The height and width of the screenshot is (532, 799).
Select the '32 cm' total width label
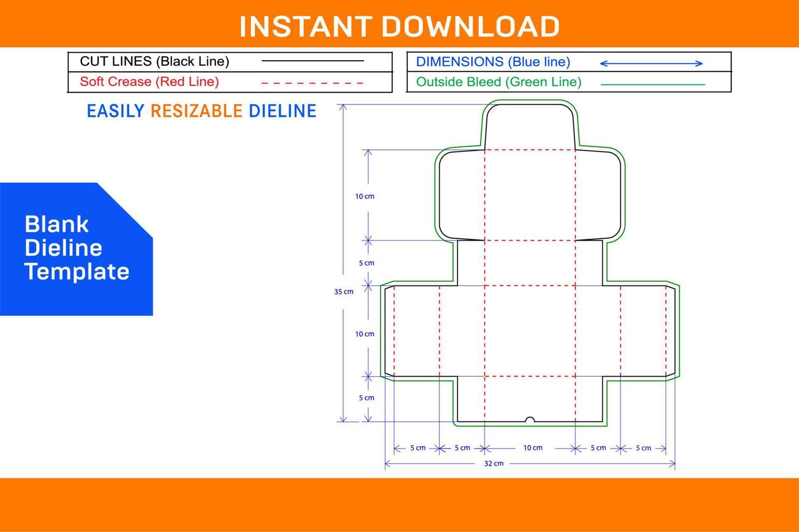click(494, 464)
